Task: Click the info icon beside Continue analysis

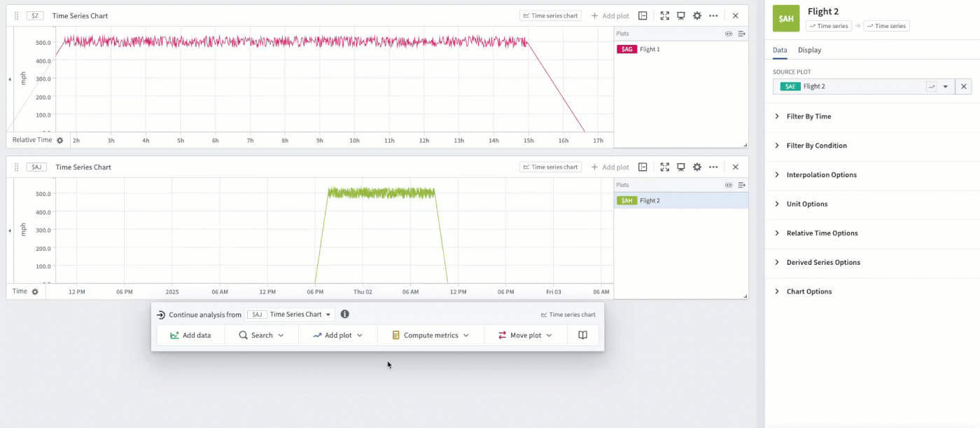Action: [x=344, y=315]
